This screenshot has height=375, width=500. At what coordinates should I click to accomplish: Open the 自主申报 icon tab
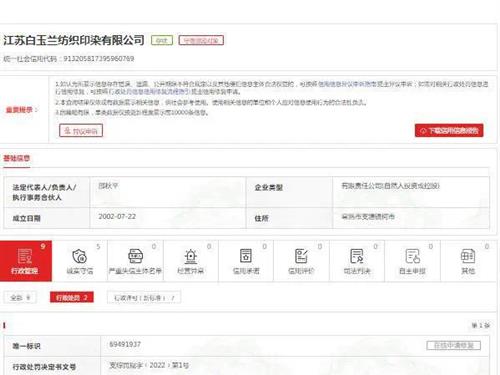[x=412, y=261]
